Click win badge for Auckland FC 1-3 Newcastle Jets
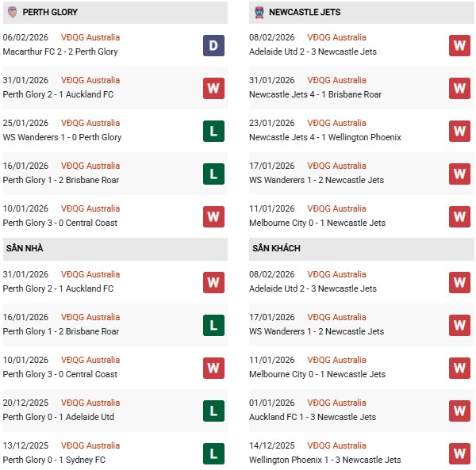The image size is (476, 470). (x=460, y=411)
